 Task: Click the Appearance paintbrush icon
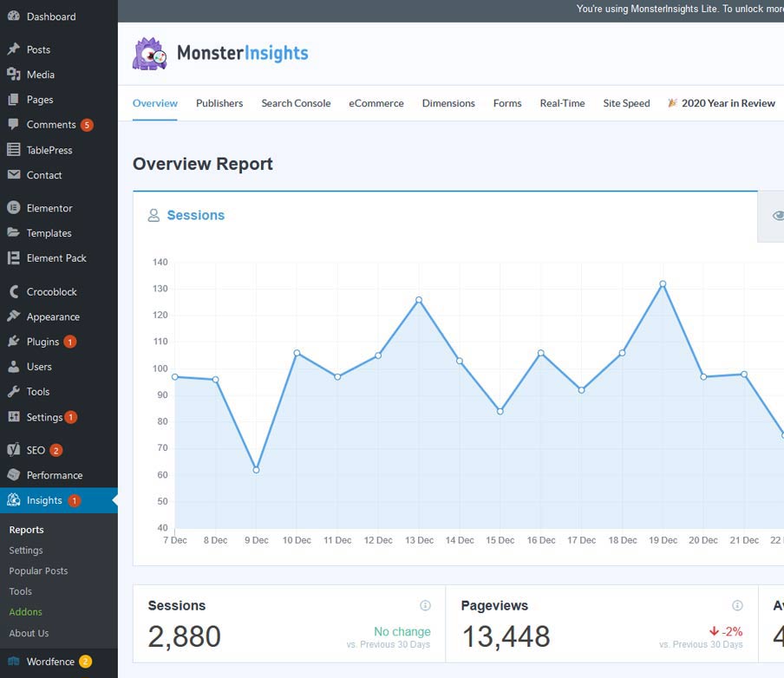[x=14, y=316]
